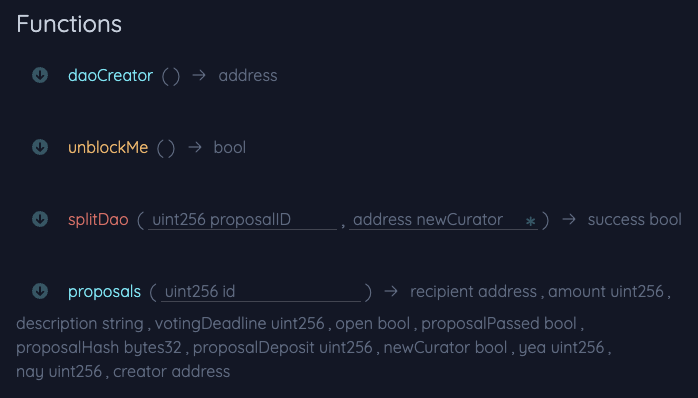Click the bool return type of unblockMe
Viewport: 698px width, 398px height.
(x=230, y=147)
